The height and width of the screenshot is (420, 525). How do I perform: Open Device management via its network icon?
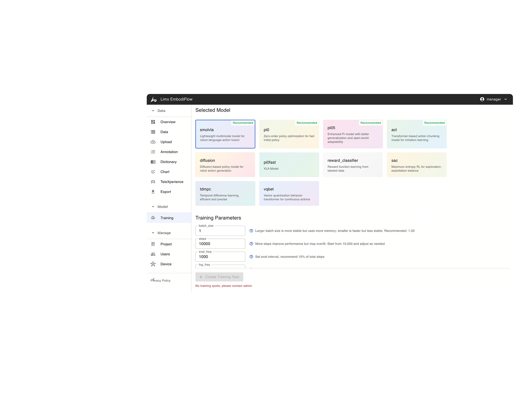[x=153, y=264]
